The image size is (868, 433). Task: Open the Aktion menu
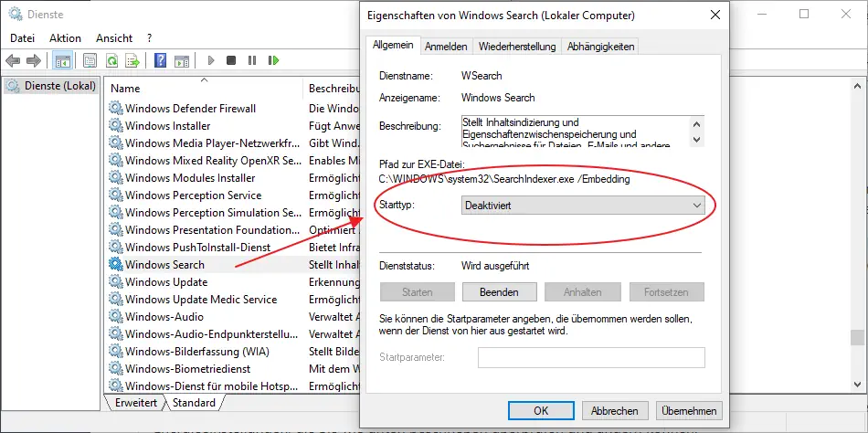65,38
